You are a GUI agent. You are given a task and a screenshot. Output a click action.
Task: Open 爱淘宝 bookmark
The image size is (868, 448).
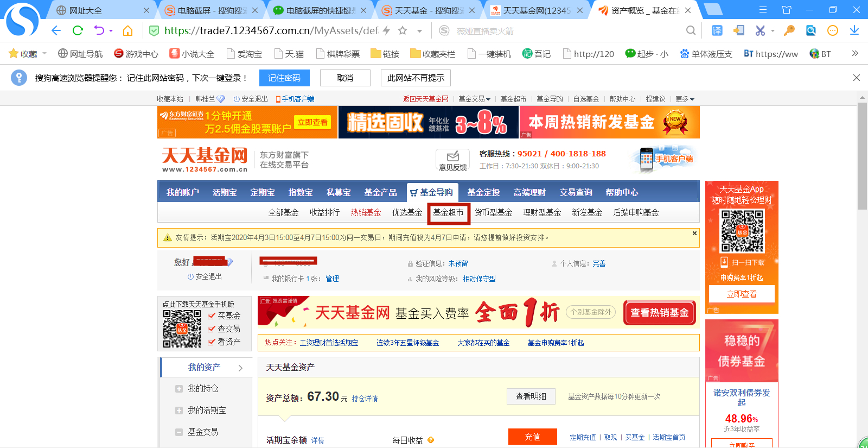click(x=244, y=54)
